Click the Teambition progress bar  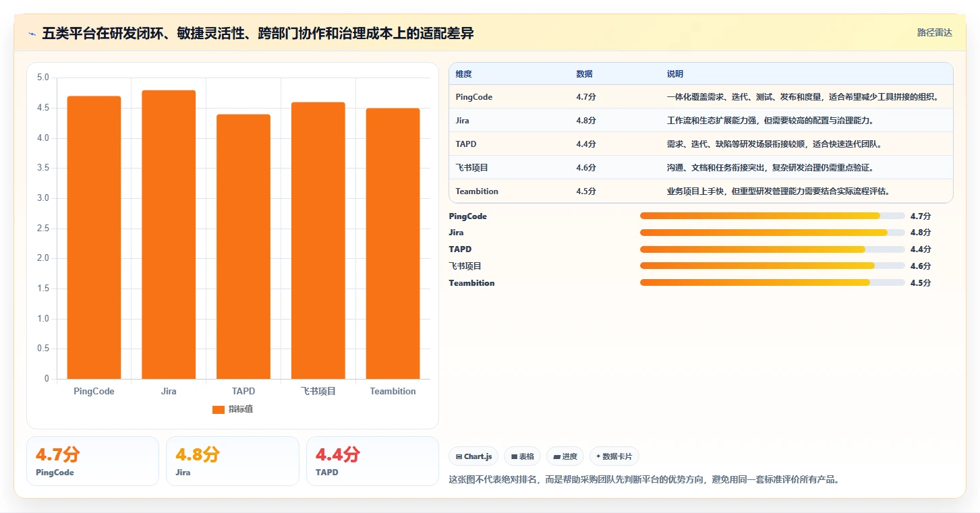click(772, 283)
